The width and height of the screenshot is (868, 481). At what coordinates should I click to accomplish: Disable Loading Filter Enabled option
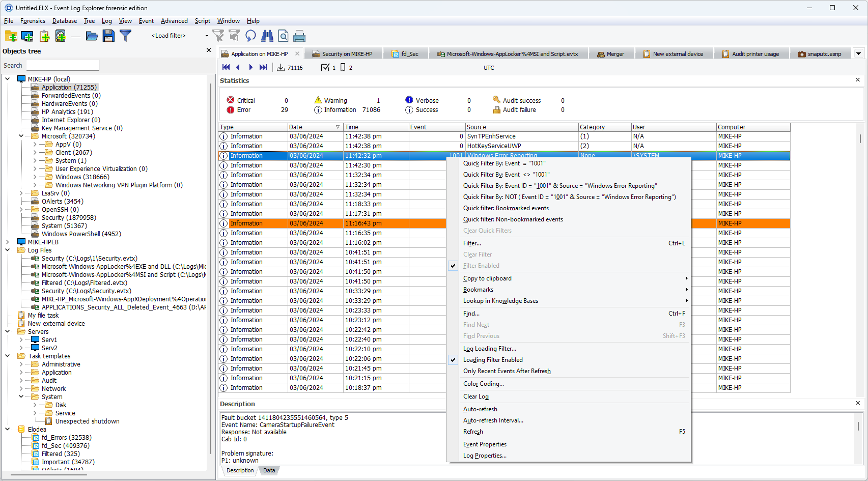pyautogui.click(x=492, y=359)
